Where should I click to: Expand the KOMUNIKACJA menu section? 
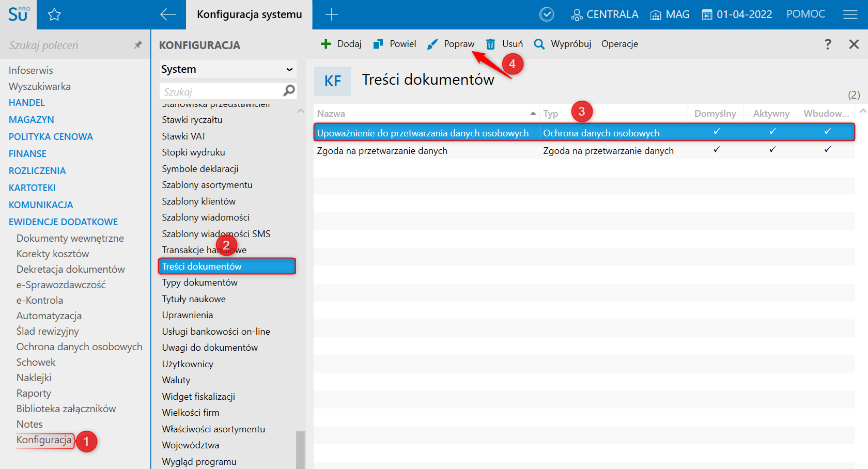[41, 205]
